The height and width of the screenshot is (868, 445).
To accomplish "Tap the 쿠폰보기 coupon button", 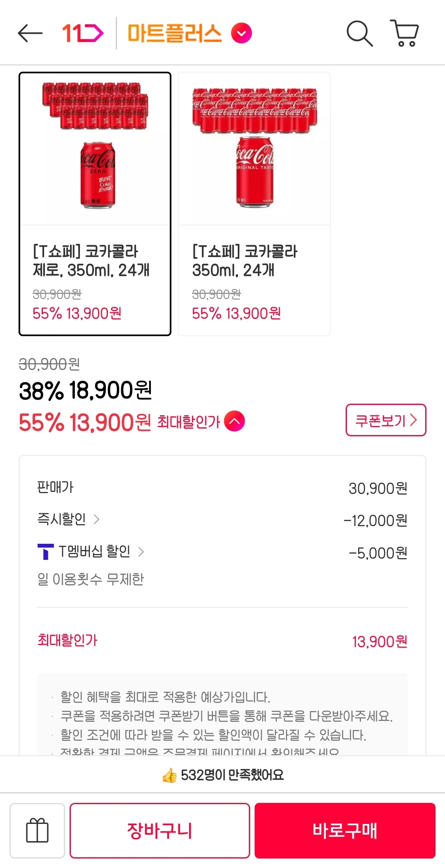I will [x=386, y=420].
